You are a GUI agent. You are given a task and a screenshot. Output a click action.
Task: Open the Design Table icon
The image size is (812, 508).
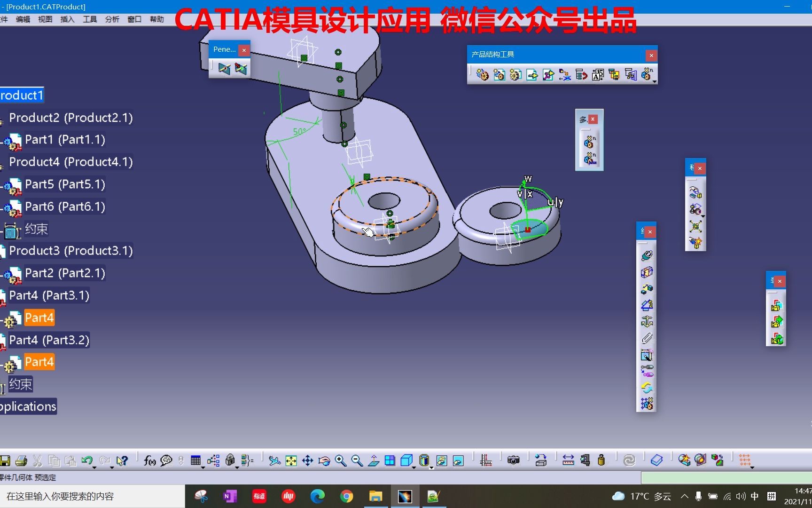tap(196, 460)
